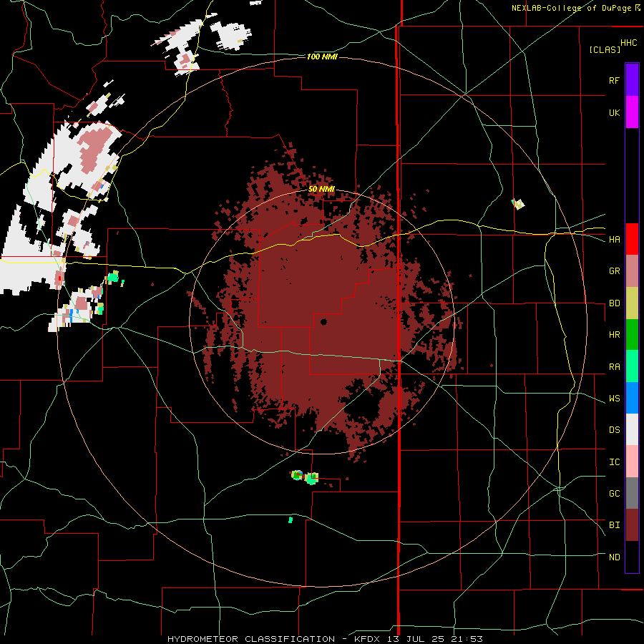The width and height of the screenshot is (644, 644).
Task: Click the "100 NMI" range ring label
Action: click(x=322, y=57)
